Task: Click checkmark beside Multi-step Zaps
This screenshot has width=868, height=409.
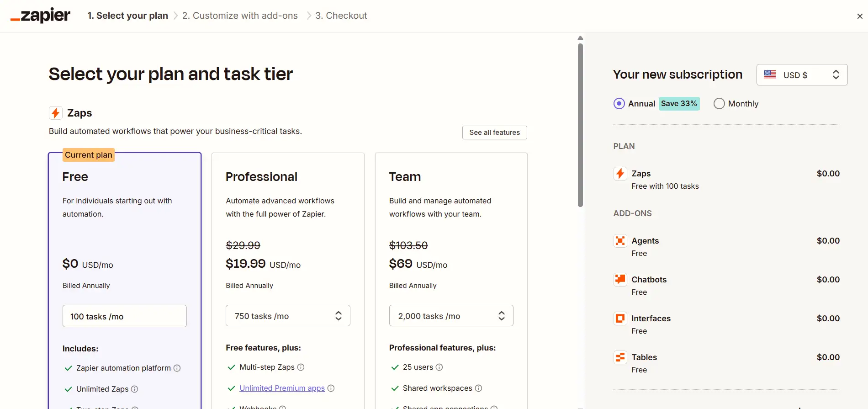Action: (x=231, y=367)
